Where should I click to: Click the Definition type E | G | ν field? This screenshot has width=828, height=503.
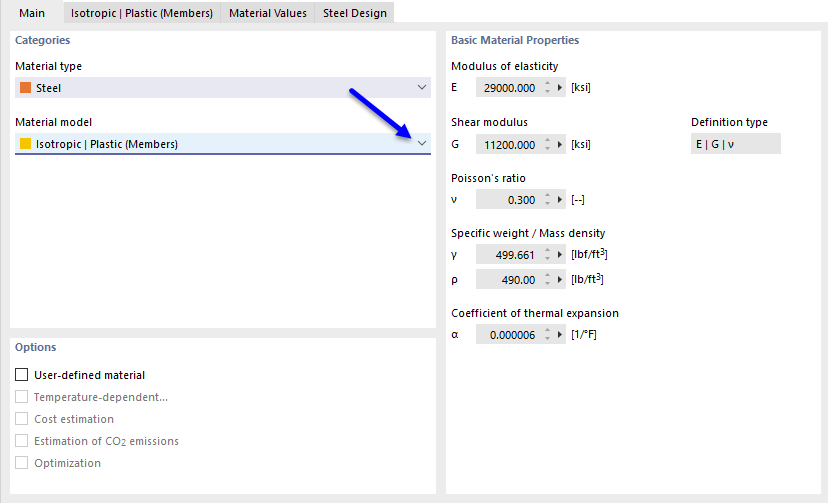click(736, 144)
